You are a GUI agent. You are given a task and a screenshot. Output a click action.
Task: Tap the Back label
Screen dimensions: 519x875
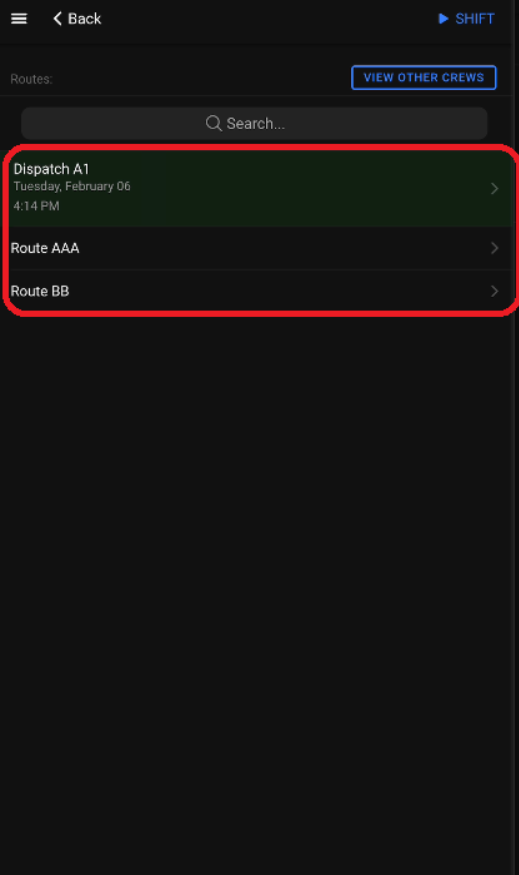[x=84, y=18]
